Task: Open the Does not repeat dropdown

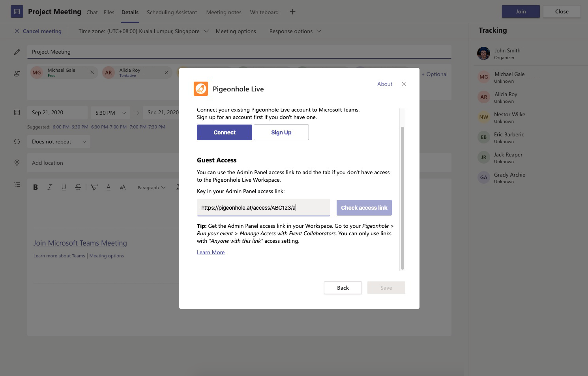Action: click(x=59, y=141)
